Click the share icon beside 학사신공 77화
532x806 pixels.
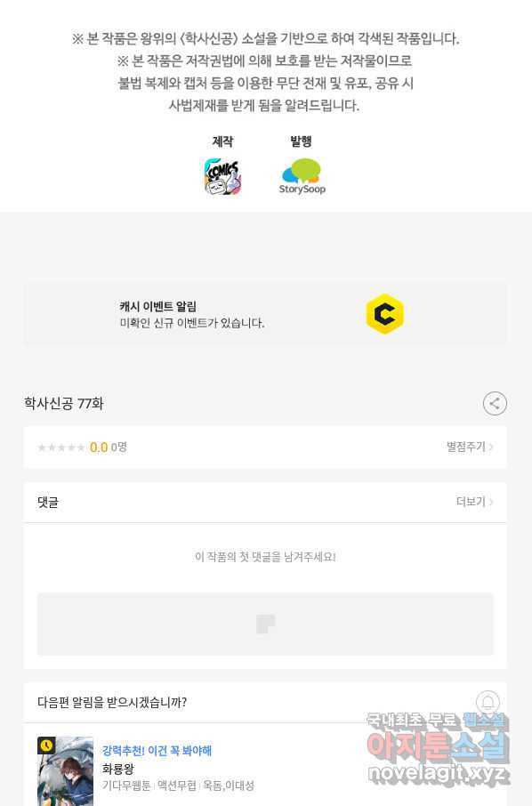point(495,404)
